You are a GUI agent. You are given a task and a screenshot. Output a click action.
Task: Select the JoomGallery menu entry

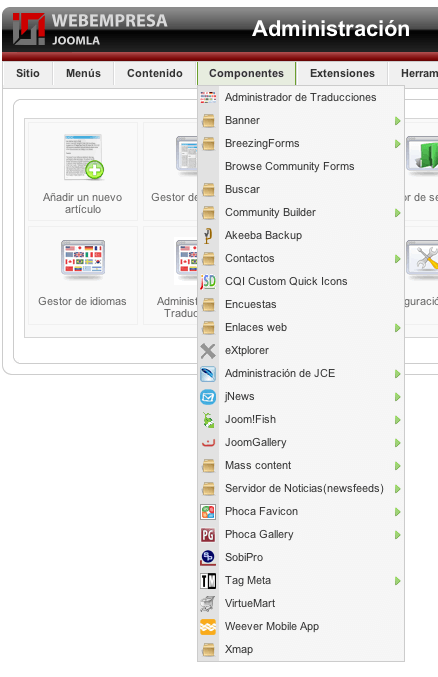point(301,443)
